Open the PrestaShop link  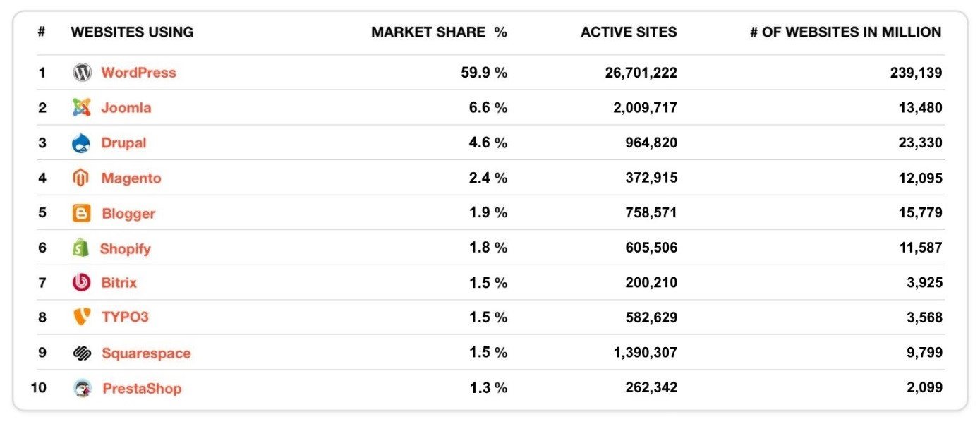(142, 389)
